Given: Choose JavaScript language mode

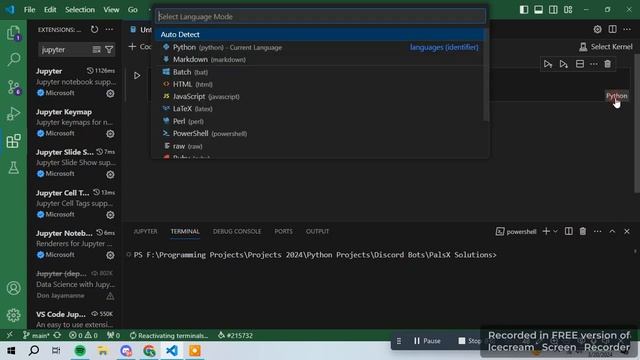Looking at the screenshot, I should [320, 97].
